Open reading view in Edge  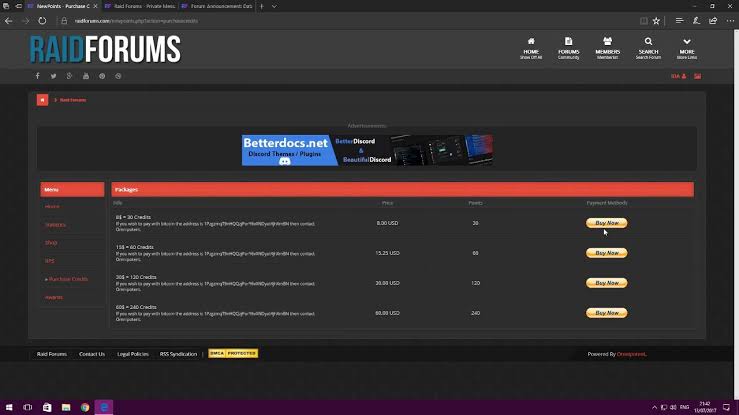click(643, 21)
